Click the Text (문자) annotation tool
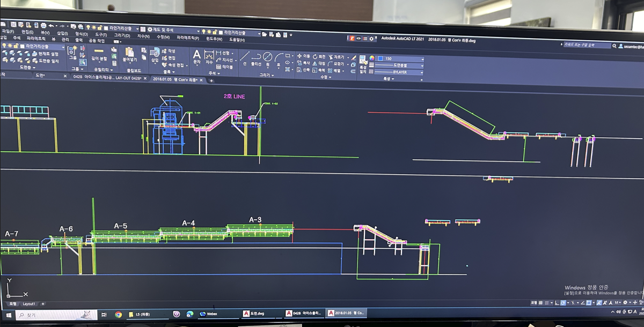Screen dimensions: 644x327 (197, 57)
